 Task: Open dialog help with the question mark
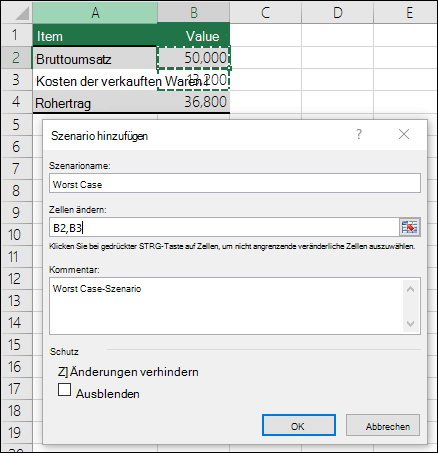click(x=359, y=134)
